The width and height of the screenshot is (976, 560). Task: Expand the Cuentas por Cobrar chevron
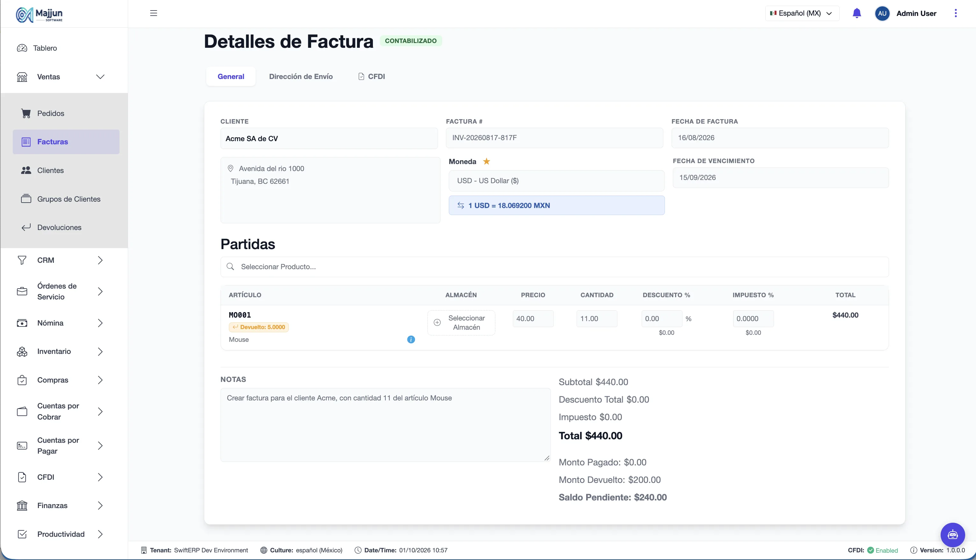pos(100,412)
